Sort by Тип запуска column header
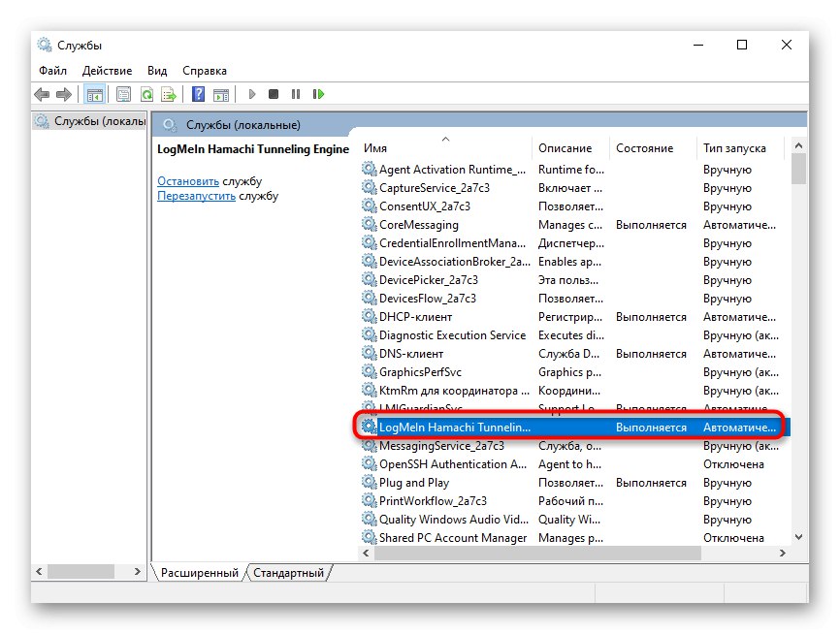 click(734, 148)
